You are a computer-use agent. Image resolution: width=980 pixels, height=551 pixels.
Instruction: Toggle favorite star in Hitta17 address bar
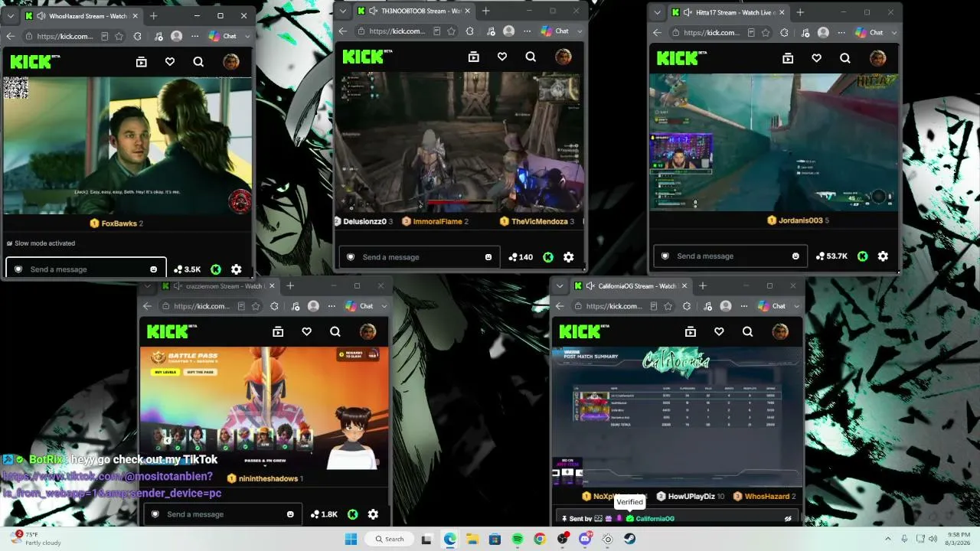pyautogui.click(x=766, y=33)
